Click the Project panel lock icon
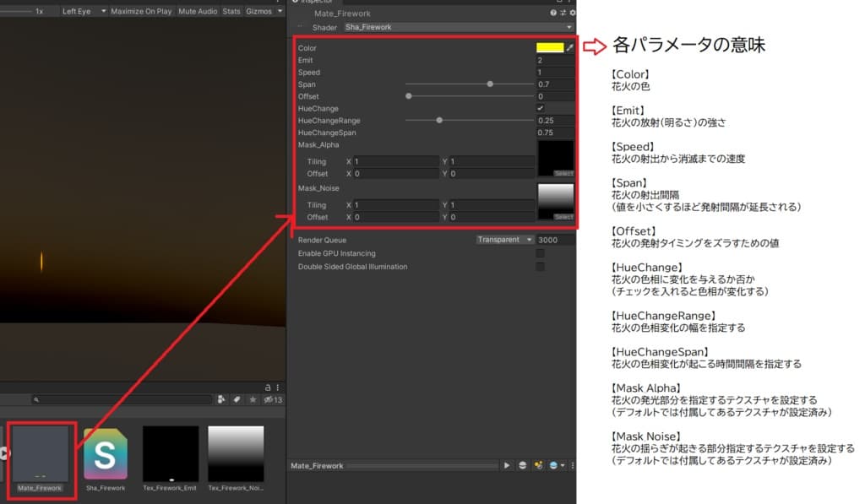 coord(268,387)
